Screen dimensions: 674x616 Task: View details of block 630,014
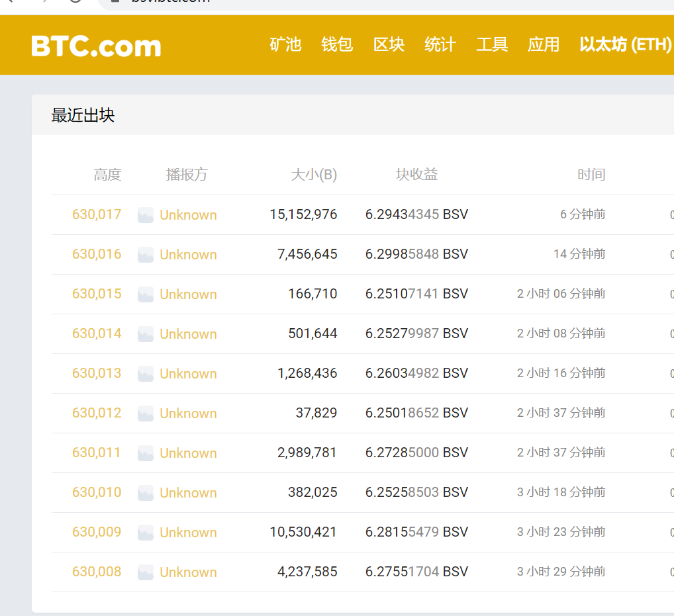tap(97, 333)
